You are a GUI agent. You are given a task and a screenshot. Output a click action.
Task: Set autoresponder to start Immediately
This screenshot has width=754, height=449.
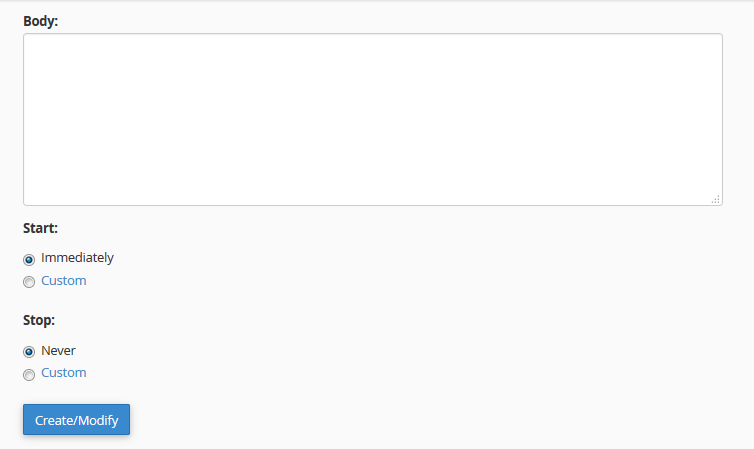(29, 260)
